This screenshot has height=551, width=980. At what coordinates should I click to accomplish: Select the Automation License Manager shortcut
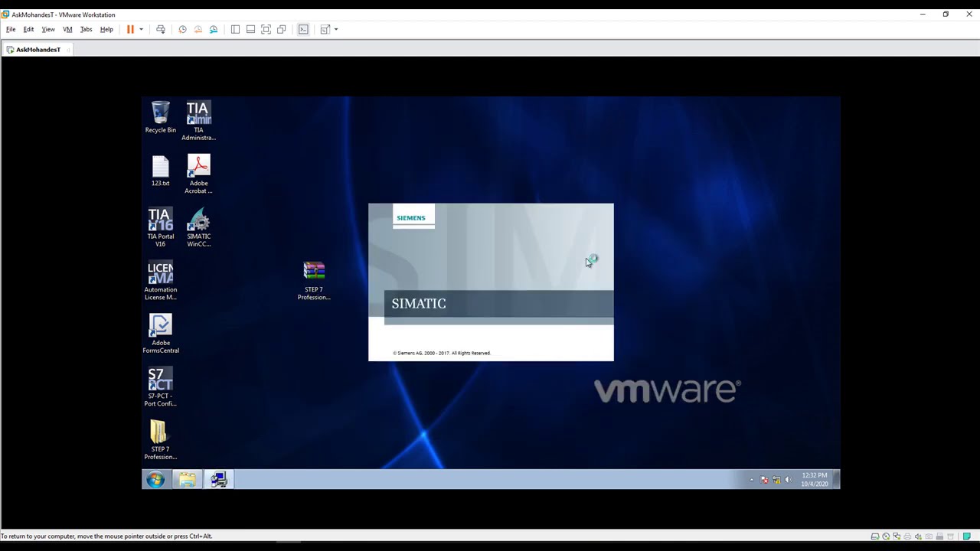[x=160, y=281]
